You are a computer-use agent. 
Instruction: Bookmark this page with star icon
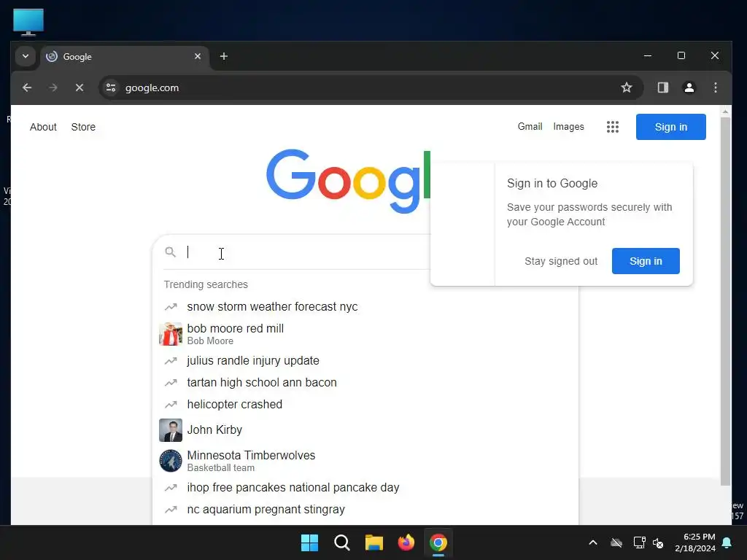pyautogui.click(x=627, y=87)
